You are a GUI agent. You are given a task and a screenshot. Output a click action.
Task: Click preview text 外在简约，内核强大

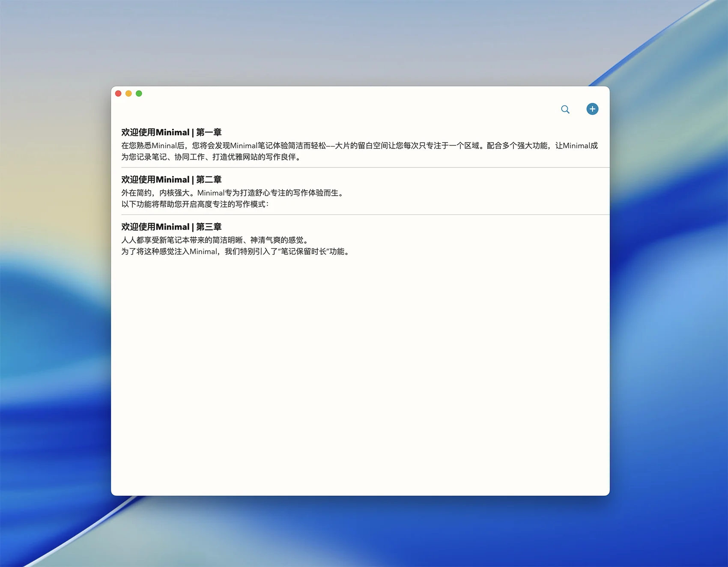click(x=232, y=193)
